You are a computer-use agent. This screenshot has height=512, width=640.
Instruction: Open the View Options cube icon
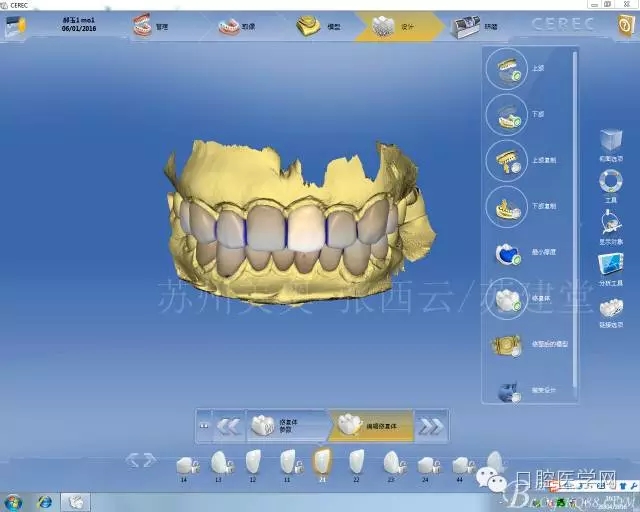point(609,140)
